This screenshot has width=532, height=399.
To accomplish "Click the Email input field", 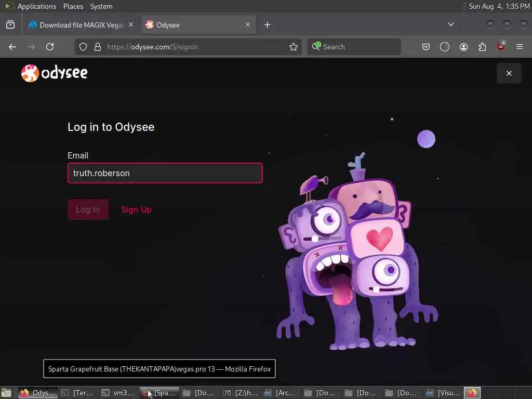I will click(165, 173).
